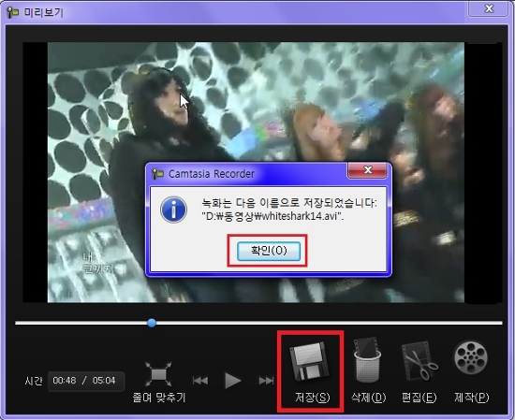The height and width of the screenshot is (420, 515).
Task: Open the editor with 편집(E)
Action: [x=419, y=371]
